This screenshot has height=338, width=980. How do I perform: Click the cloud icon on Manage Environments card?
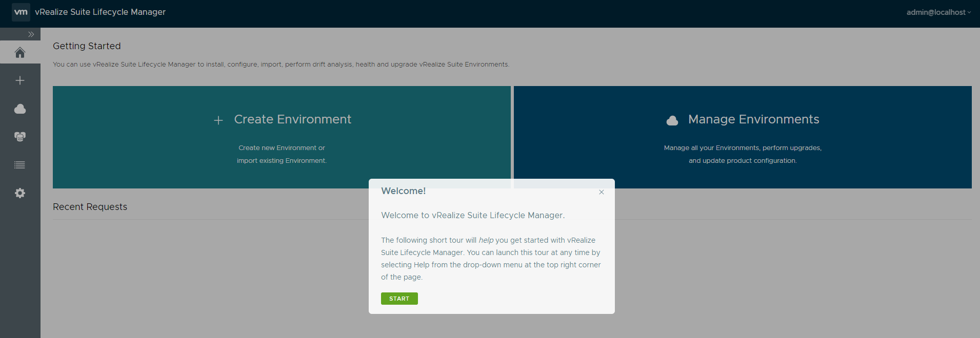[x=672, y=120]
